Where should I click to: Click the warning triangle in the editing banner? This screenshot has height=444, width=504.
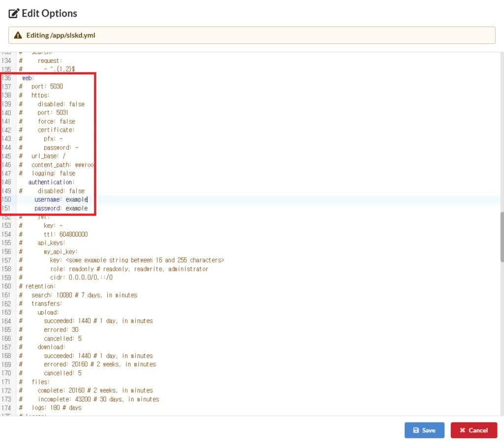[x=18, y=35]
